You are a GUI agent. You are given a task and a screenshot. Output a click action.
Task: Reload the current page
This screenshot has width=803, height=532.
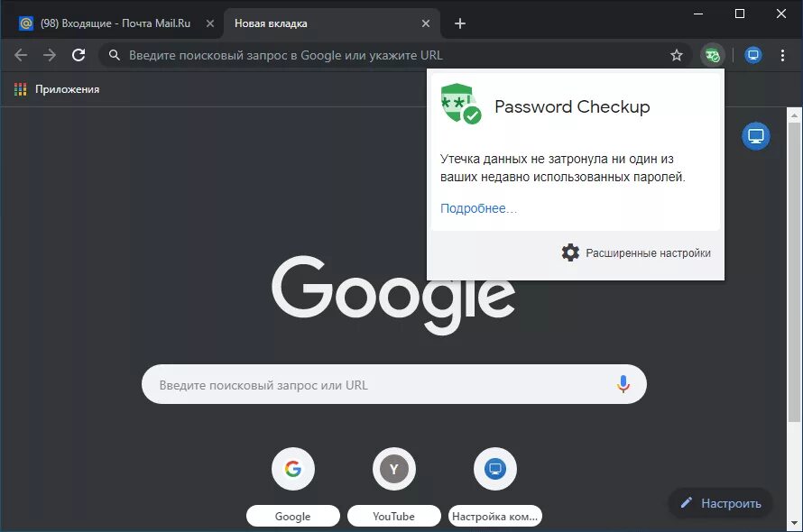(x=78, y=55)
